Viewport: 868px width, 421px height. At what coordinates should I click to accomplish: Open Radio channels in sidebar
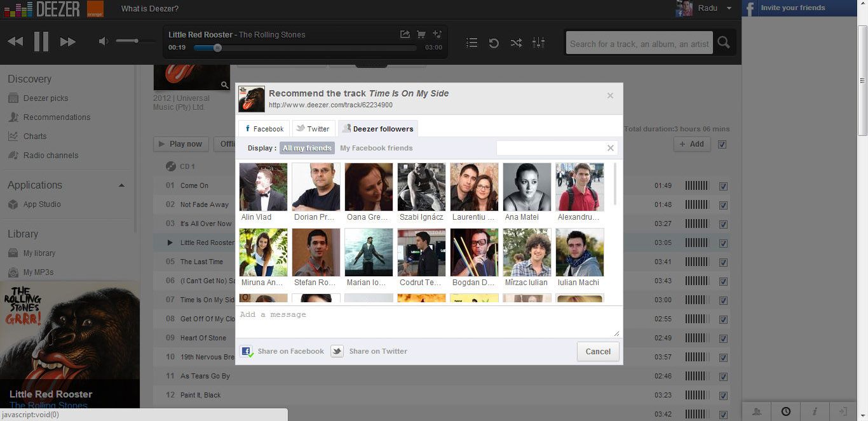(51, 156)
